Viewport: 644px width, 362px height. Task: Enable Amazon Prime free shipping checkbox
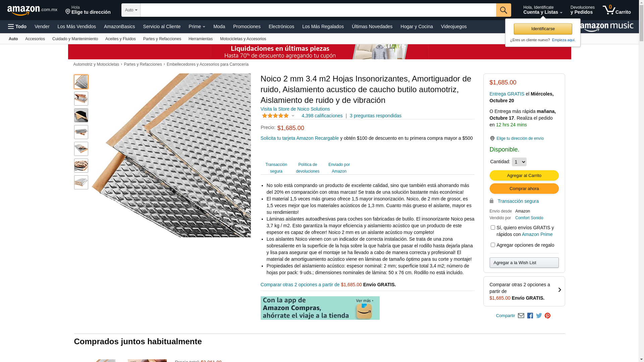coord(493,228)
